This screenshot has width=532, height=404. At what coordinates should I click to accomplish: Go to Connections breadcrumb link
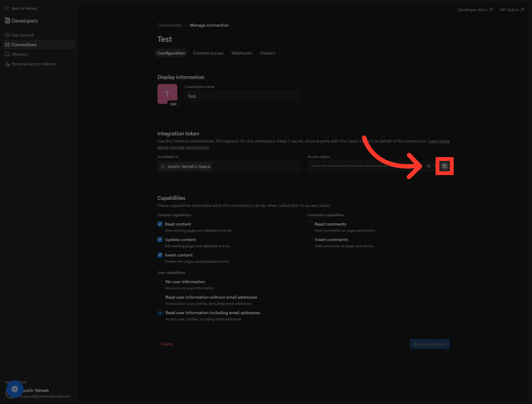tap(169, 25)
